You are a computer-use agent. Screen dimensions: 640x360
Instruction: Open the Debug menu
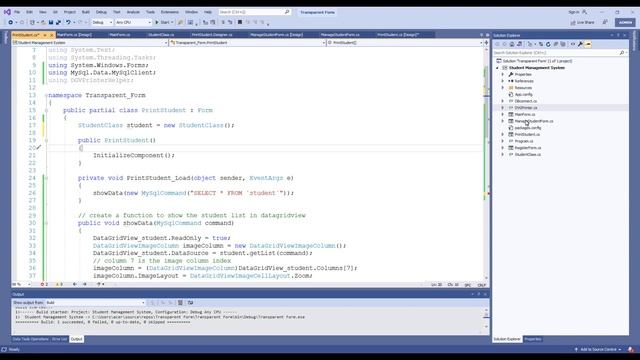(101, 12)
